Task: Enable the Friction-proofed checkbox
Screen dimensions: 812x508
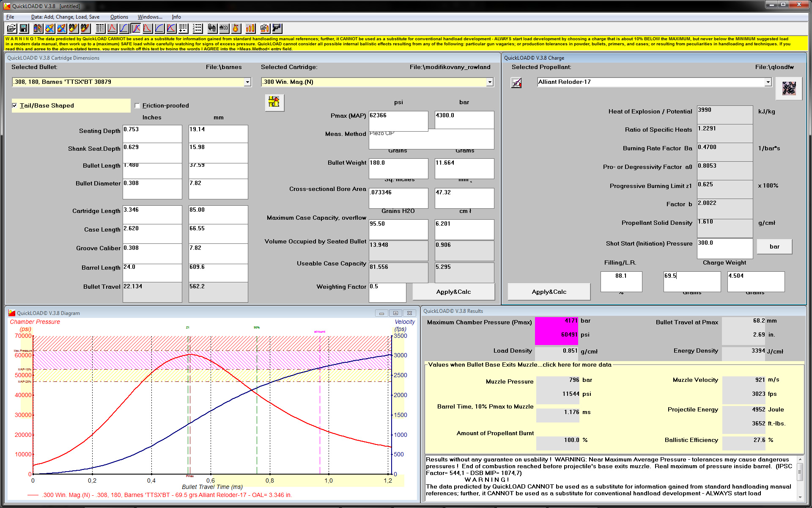Action: pyautogui.click(x=137, y=105)
